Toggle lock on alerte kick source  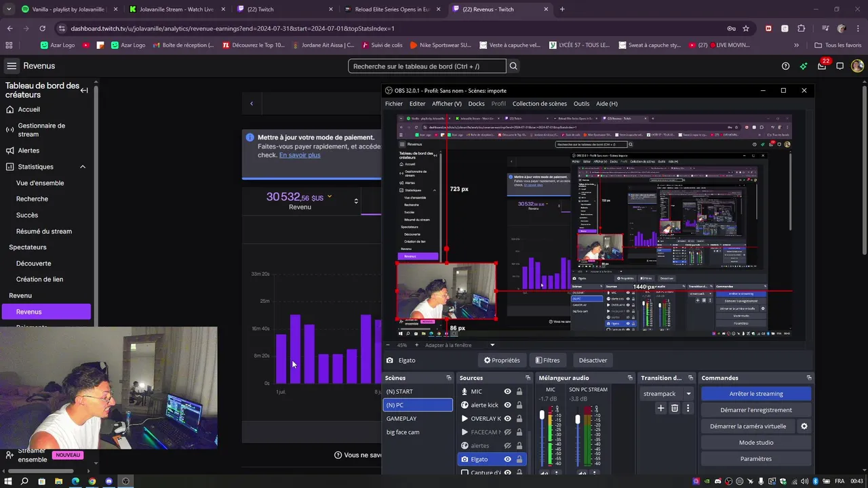click(519, 405)
